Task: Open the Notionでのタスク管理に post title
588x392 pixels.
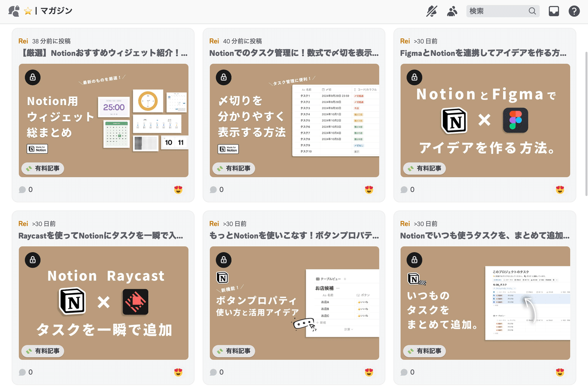Action: coord(294,52)
